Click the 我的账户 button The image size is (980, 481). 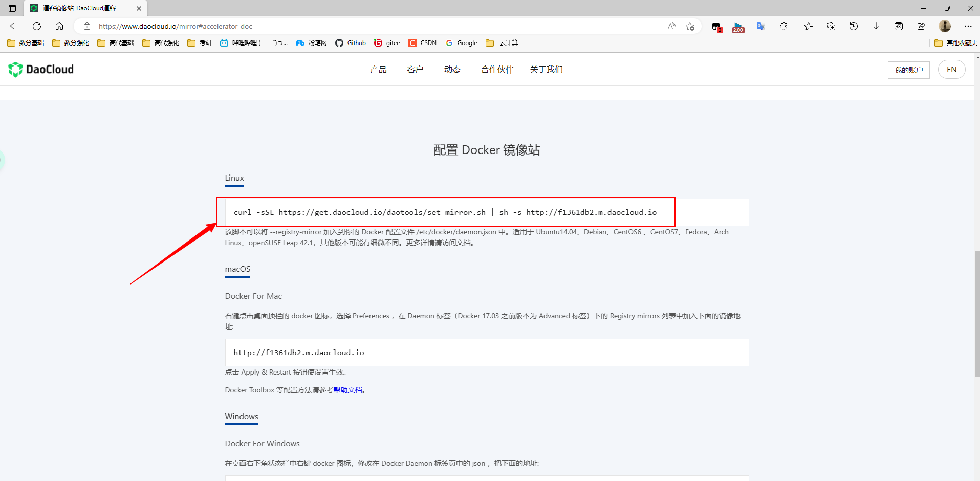908,70
